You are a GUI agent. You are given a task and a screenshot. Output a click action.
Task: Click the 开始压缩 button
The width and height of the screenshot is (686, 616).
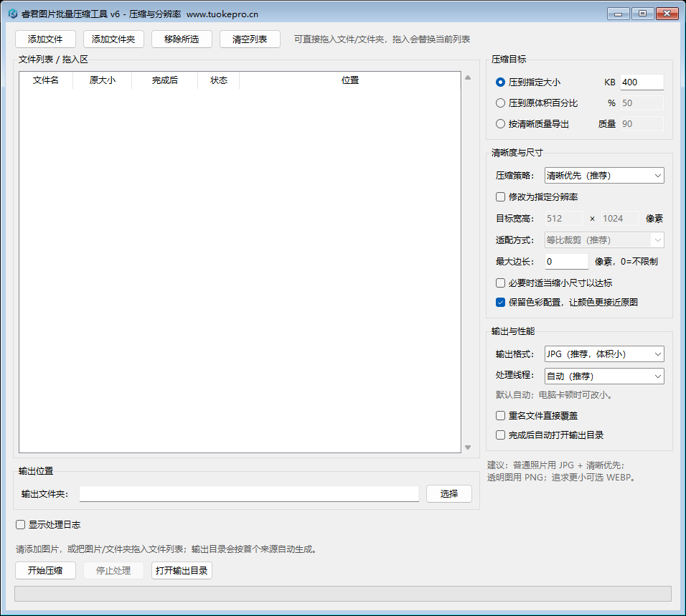tap(45, 571)
